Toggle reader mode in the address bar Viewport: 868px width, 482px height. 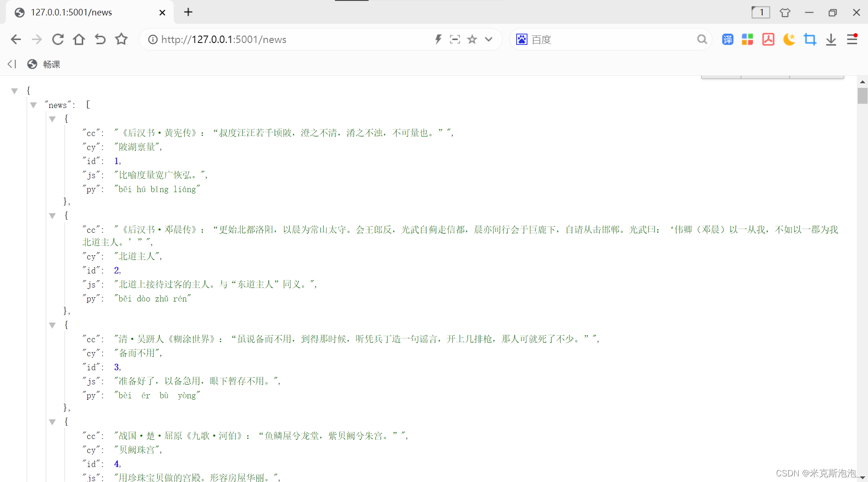[x=455, y=39]
